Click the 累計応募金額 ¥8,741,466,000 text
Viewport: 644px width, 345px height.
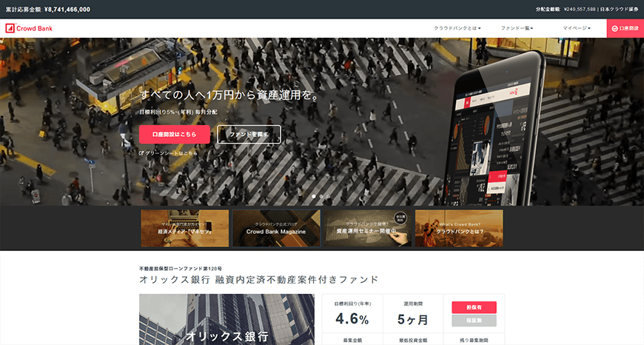coord(47,9)
